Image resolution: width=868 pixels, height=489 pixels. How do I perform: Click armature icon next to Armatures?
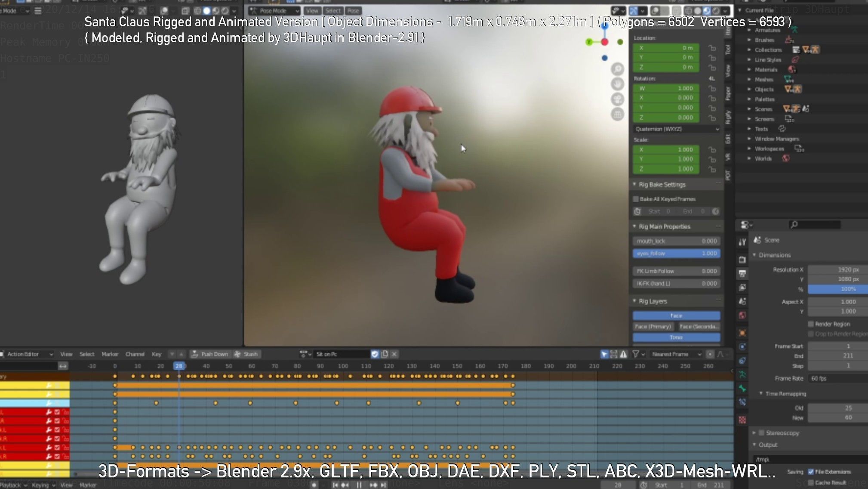coord(794,30)
